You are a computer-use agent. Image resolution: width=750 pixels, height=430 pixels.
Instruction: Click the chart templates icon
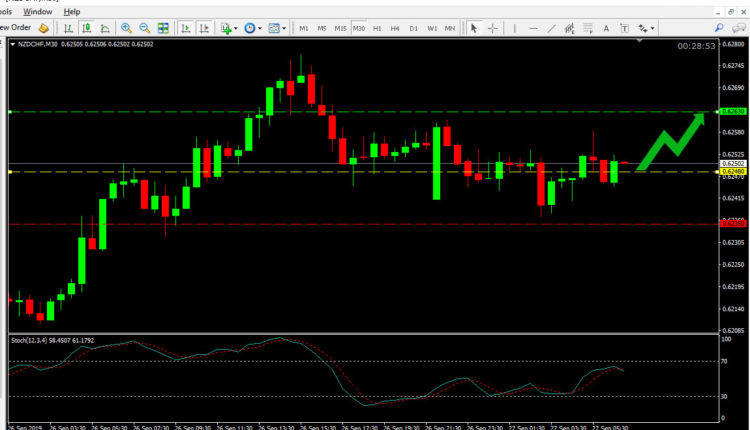point(274,28)
